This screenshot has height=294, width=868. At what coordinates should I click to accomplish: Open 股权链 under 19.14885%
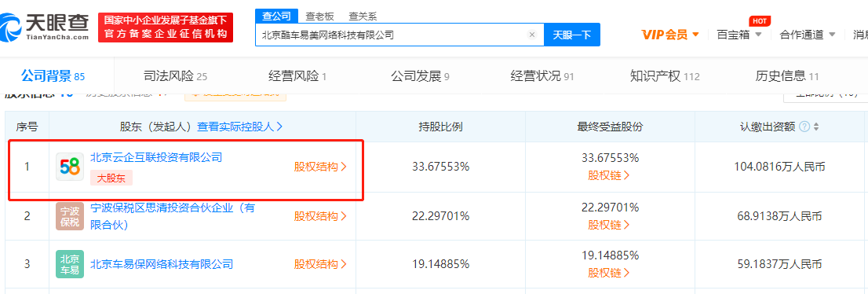pos(610,274)
